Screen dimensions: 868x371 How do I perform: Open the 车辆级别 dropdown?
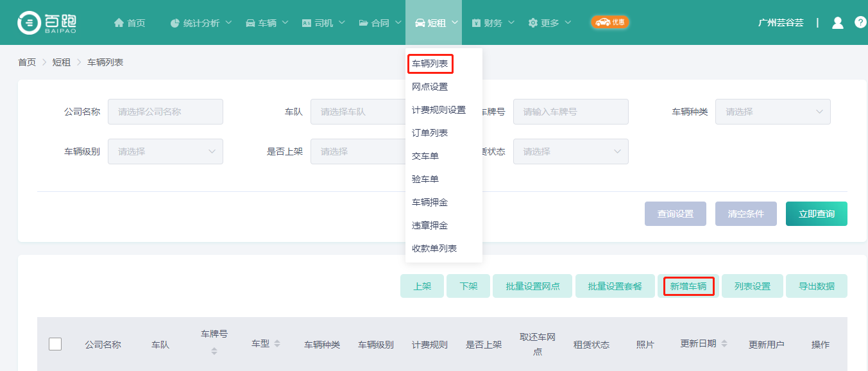(165, 151)
